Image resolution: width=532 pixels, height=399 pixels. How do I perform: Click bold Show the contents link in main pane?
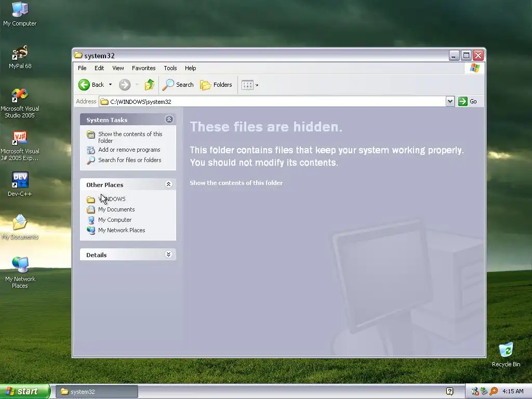coord(236,183)
